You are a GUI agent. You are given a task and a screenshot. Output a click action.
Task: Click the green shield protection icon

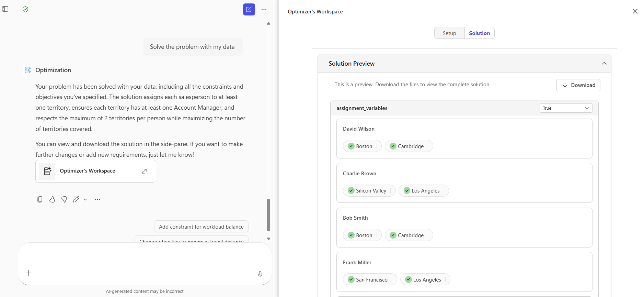(25, 9)
